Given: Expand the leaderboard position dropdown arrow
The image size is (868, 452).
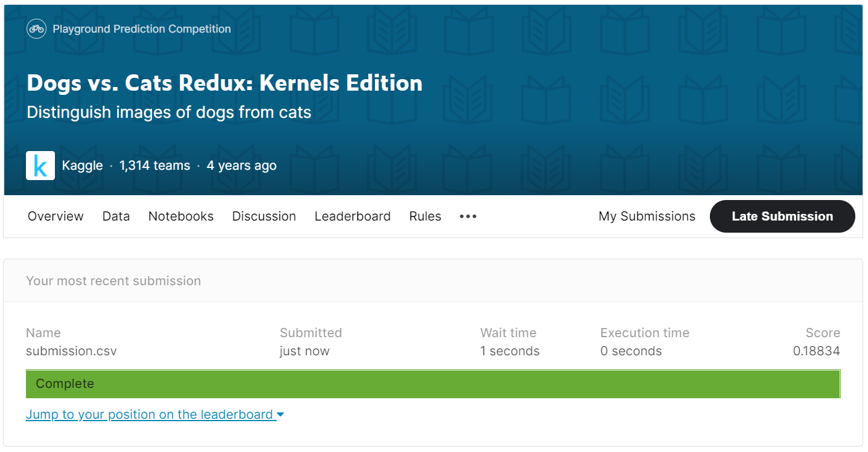Looking at the screenshot, I should [x=280, y=415].
